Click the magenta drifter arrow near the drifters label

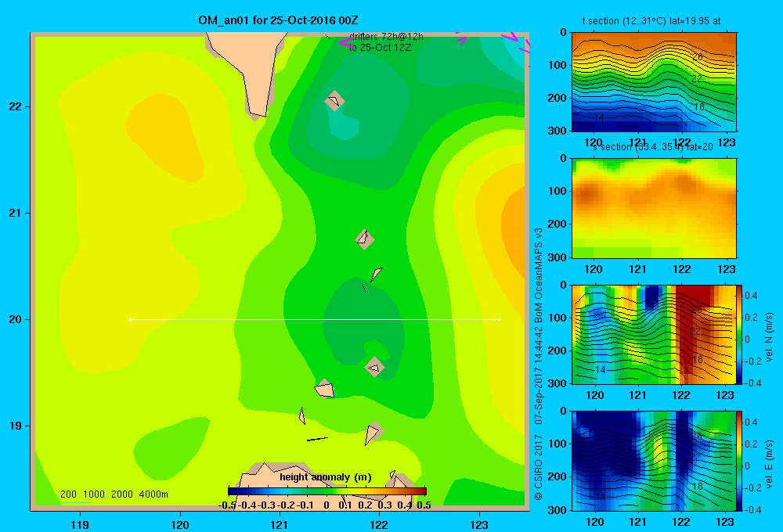coord(346,42)
